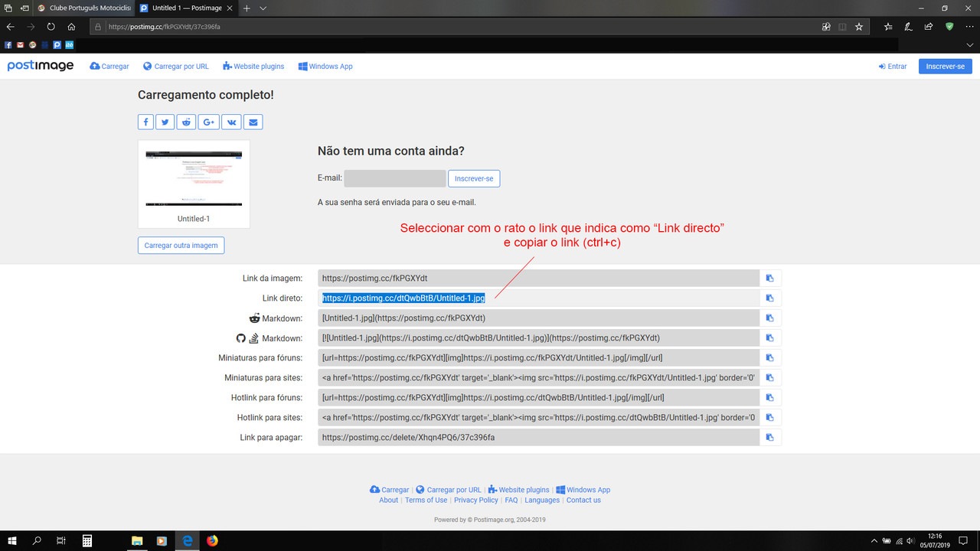Screen dimensions: 980x551
Task: Open the add notes pen icon
Action: [x=909, y=26]
